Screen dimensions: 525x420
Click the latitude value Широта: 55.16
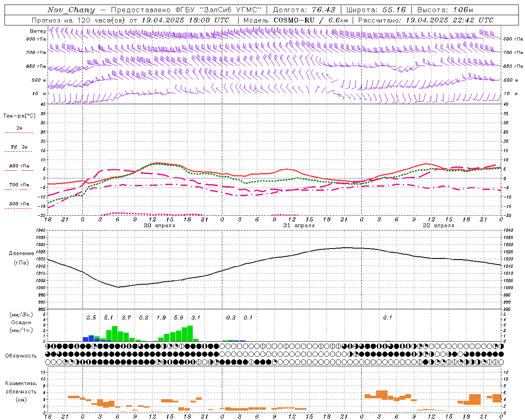pyautogui.click(x=376, y=10)
